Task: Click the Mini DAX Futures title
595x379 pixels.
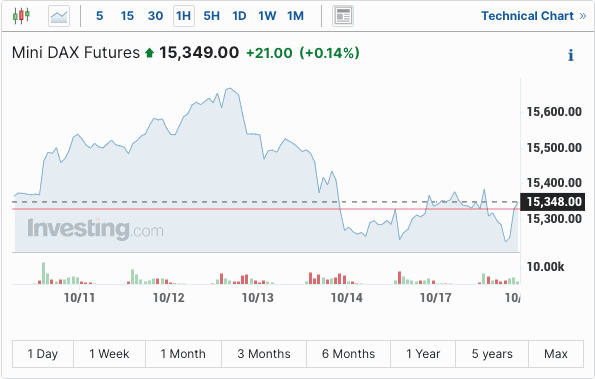Action: tap(76, 53)
